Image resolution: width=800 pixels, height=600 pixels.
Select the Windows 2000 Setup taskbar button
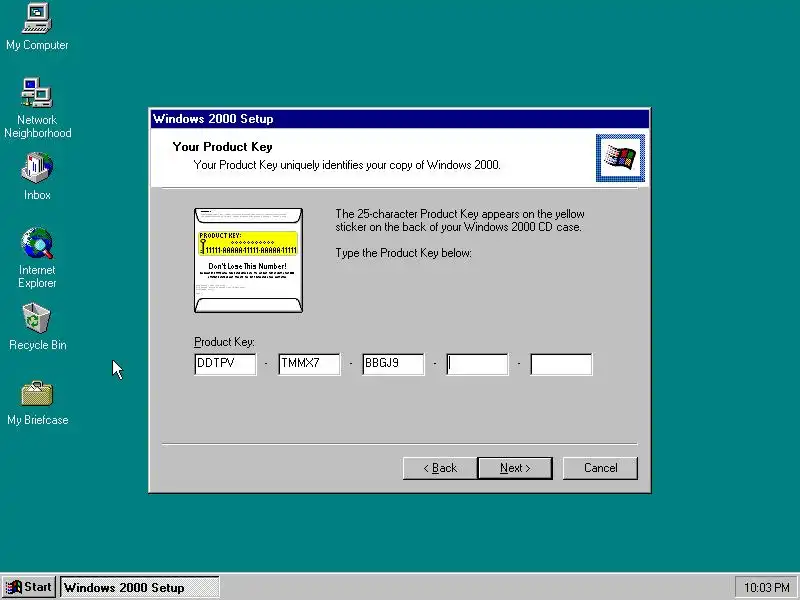click(x=140, y=587)
